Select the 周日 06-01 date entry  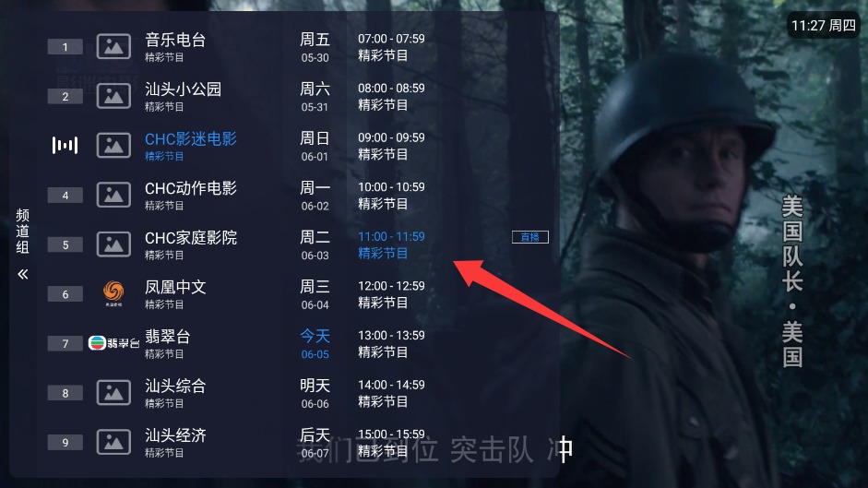click(315, 147)
